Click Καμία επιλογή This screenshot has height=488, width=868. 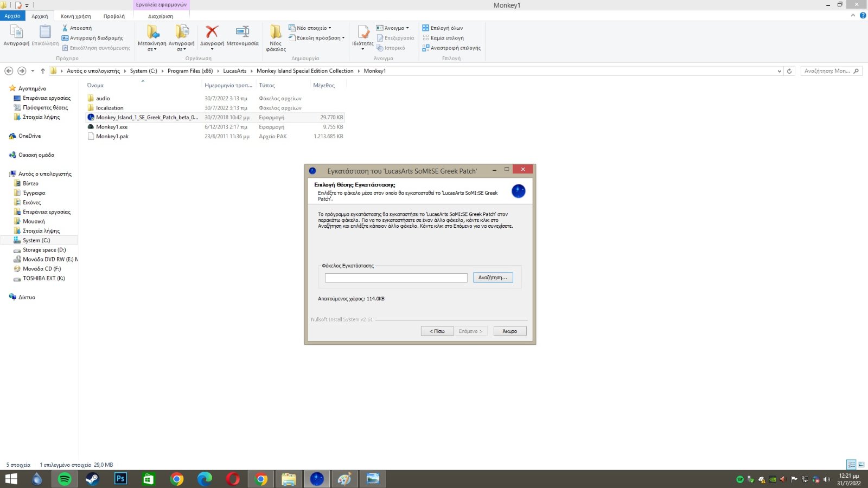coord(443,38)
